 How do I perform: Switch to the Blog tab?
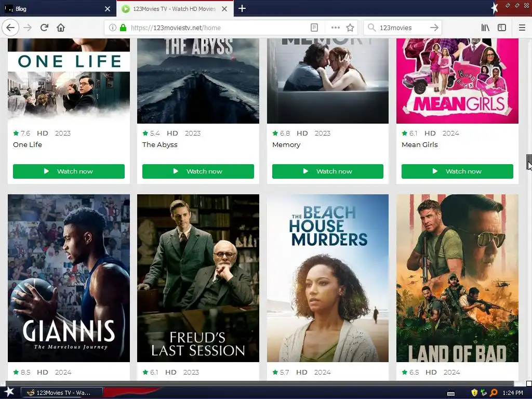[x=58, y=9]
